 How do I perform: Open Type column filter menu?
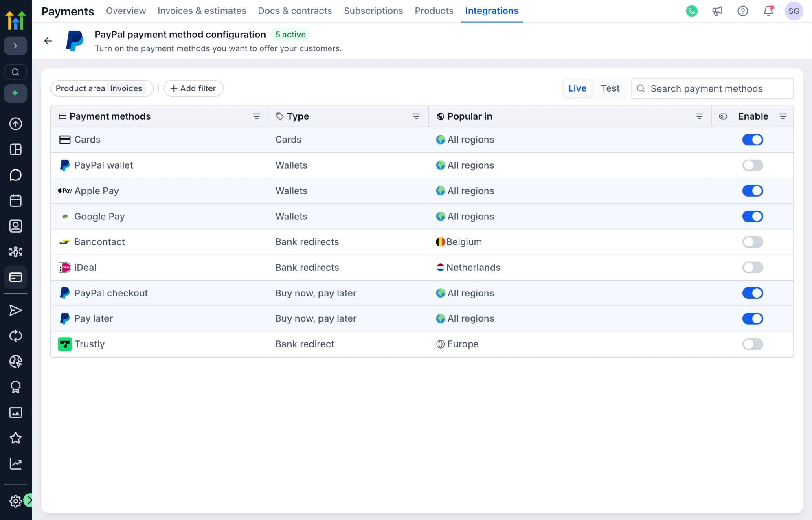416,116
